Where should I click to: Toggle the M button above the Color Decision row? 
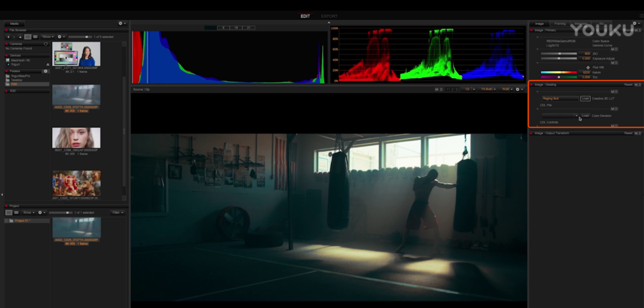612,109
